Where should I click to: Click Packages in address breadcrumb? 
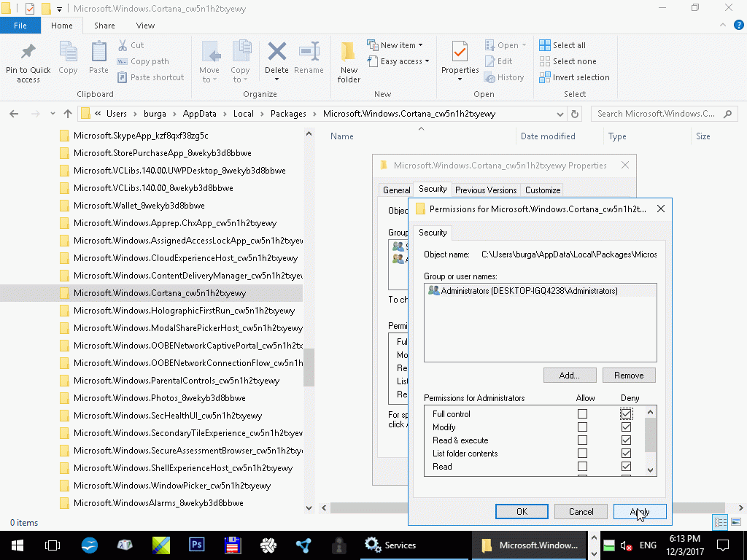pos(288,114)
